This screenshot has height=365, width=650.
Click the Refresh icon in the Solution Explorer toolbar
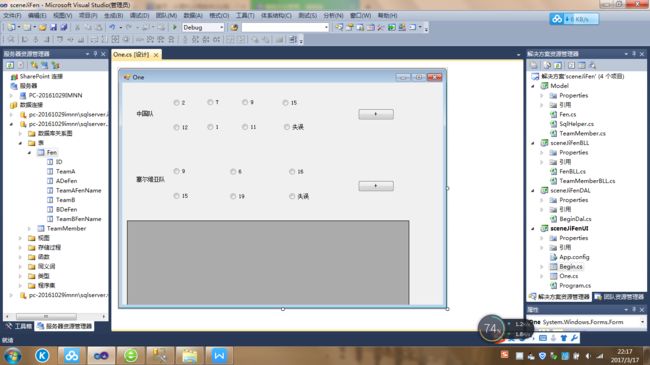(x=558, y=65)
